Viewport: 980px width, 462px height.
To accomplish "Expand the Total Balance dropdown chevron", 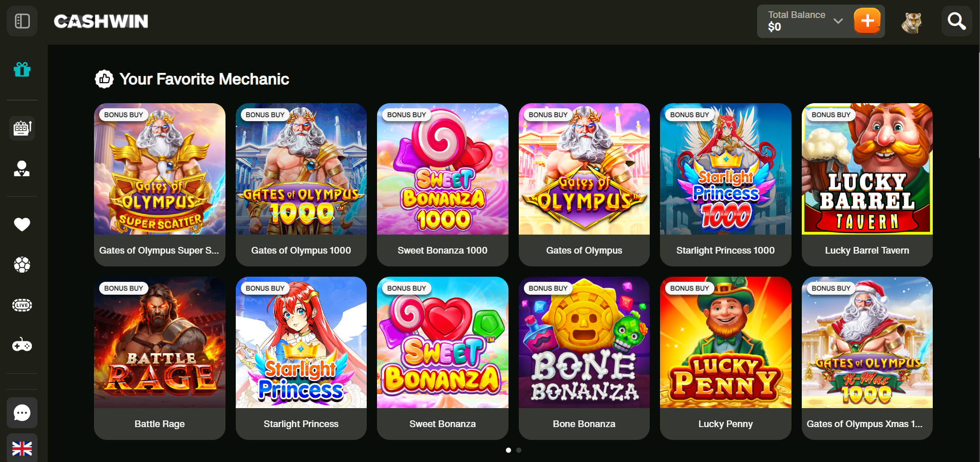I will [838, 21].
